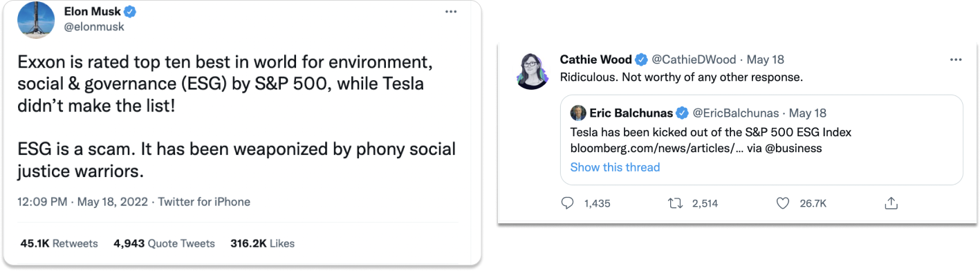
Task: Open Elon Musk's profile picture
Action: tap(36, 19)
